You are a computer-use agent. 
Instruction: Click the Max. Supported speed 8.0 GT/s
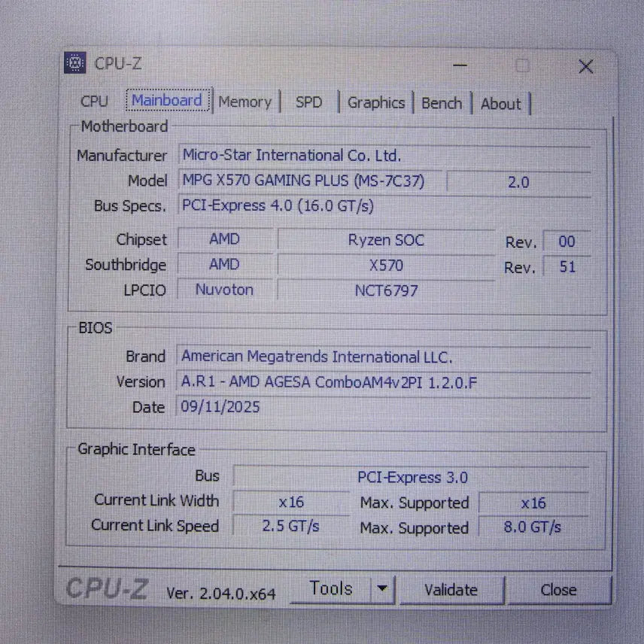pos(533,527)
